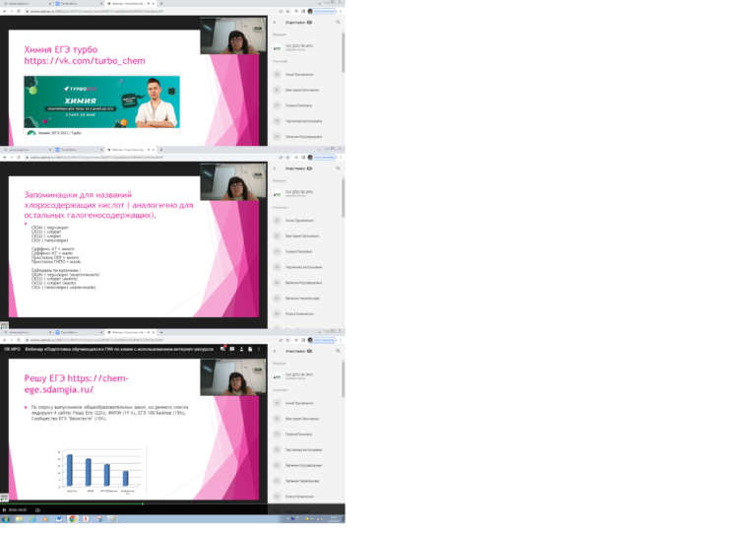Open the Windows Start menu
Viewport: 756px width, 536px height.
click(x=4, y=518)
